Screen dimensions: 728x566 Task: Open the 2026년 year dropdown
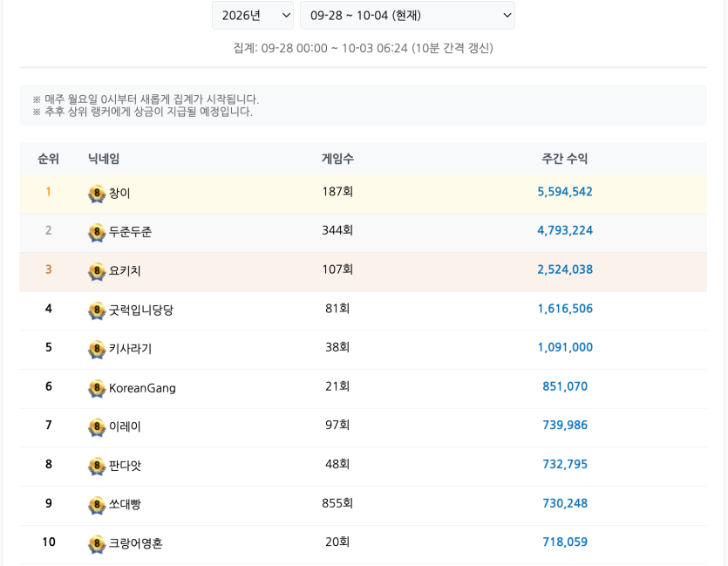(253, 16)
